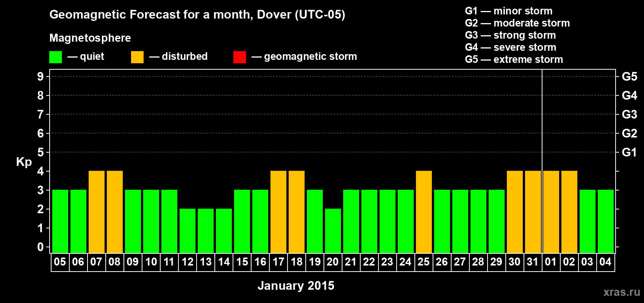
Task: Click the green quiet legend swatch
Action: [56, 57]
